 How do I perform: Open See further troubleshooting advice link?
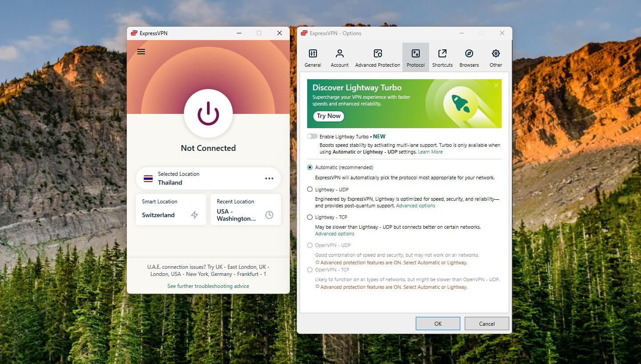208,286
